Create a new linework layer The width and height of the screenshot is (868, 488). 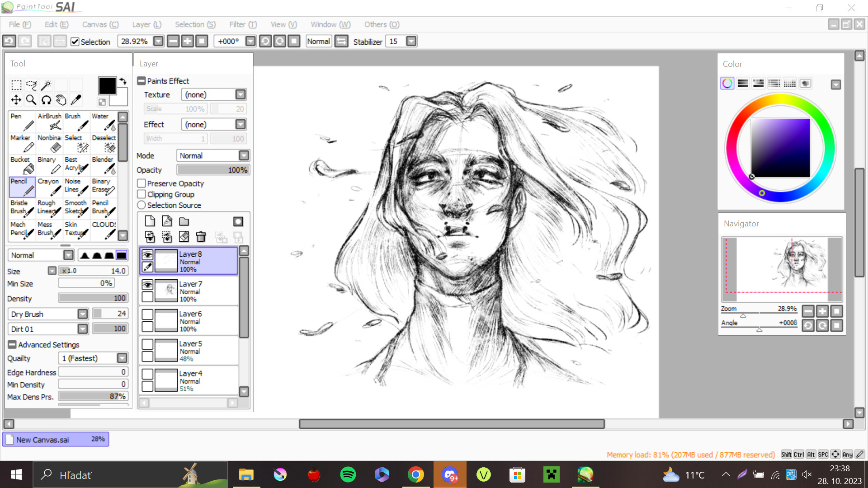point(167,221)
